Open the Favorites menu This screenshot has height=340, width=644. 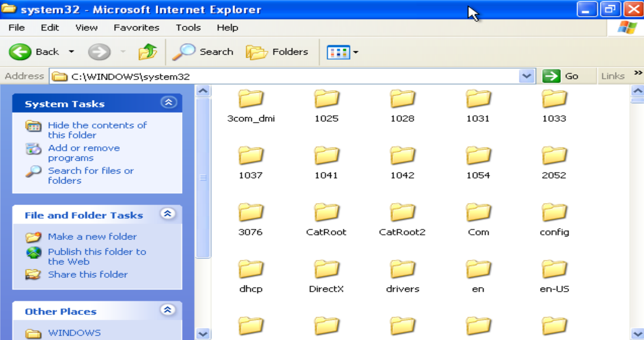click(x=136, y=28)
